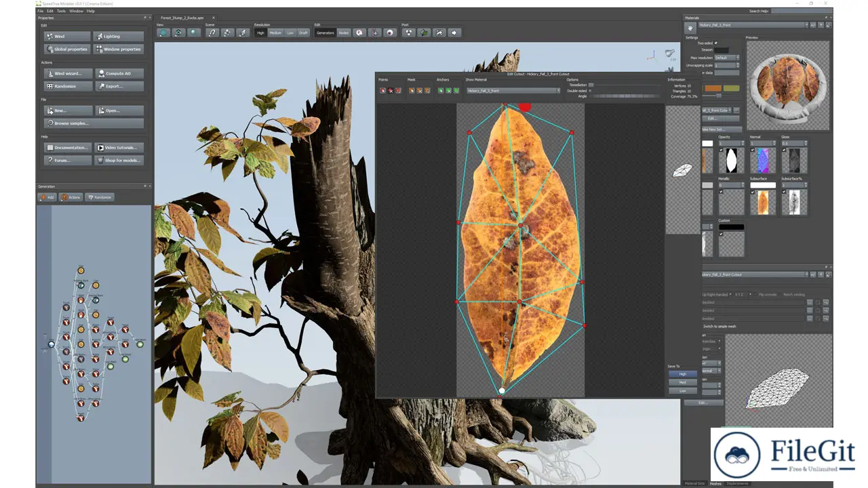Image resolution: width=868 pixels, height=488 pixels.
Task: Click the Open file button
Action: click(119, 110)
